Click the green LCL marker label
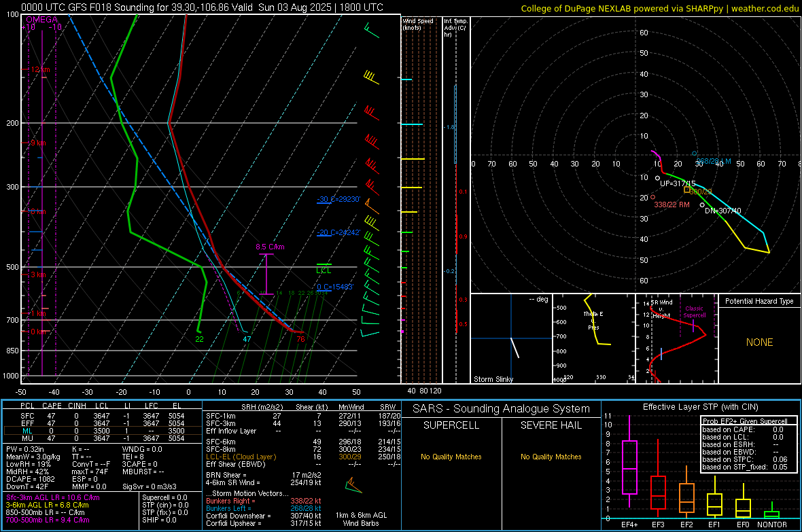 (x=324, y=270)
